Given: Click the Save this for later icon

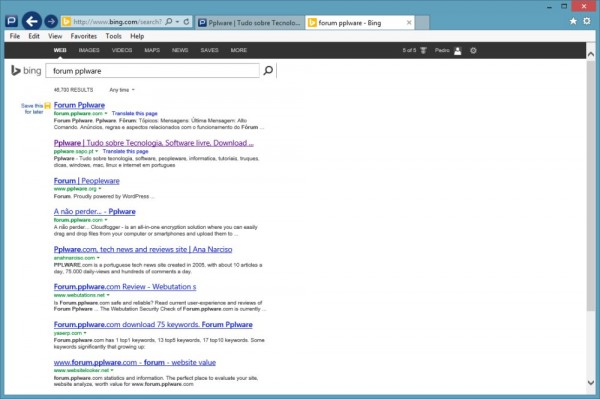Looking at the screenshot, I should (47, 106).
